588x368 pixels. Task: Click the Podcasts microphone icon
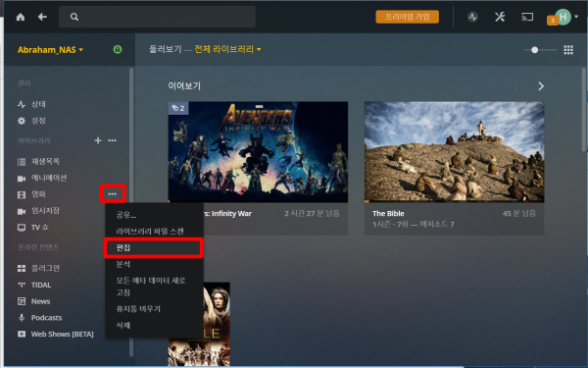[22, 318]
